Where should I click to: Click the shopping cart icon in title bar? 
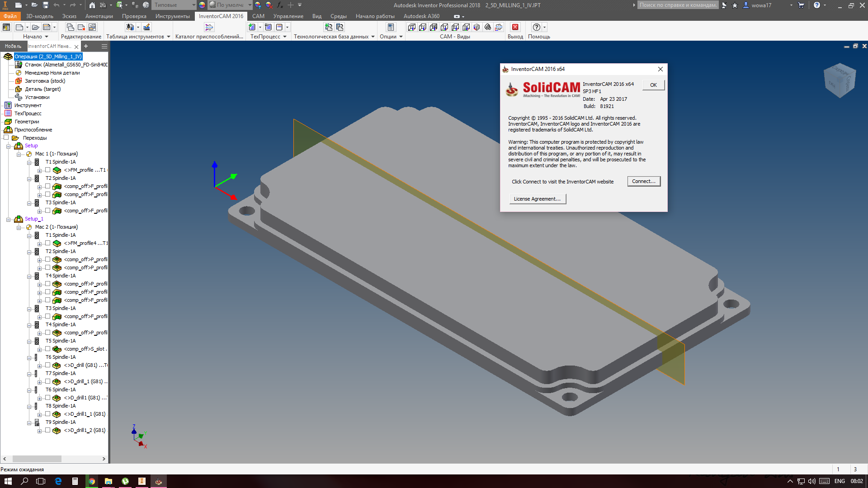[x=801, y=5]
